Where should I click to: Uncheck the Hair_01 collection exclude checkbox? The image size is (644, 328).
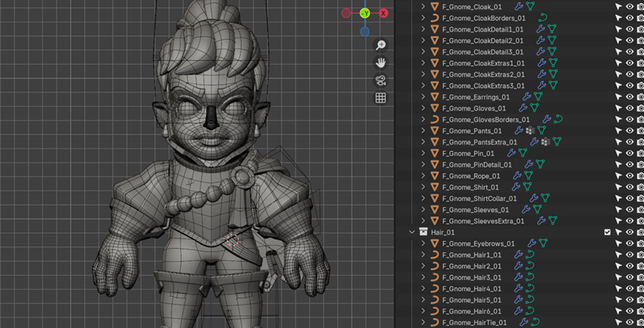click(607, 232)
